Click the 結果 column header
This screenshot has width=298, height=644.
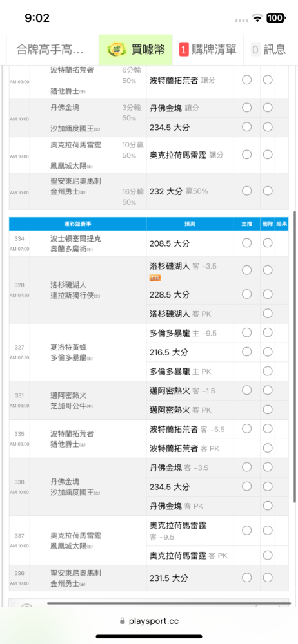282,224
